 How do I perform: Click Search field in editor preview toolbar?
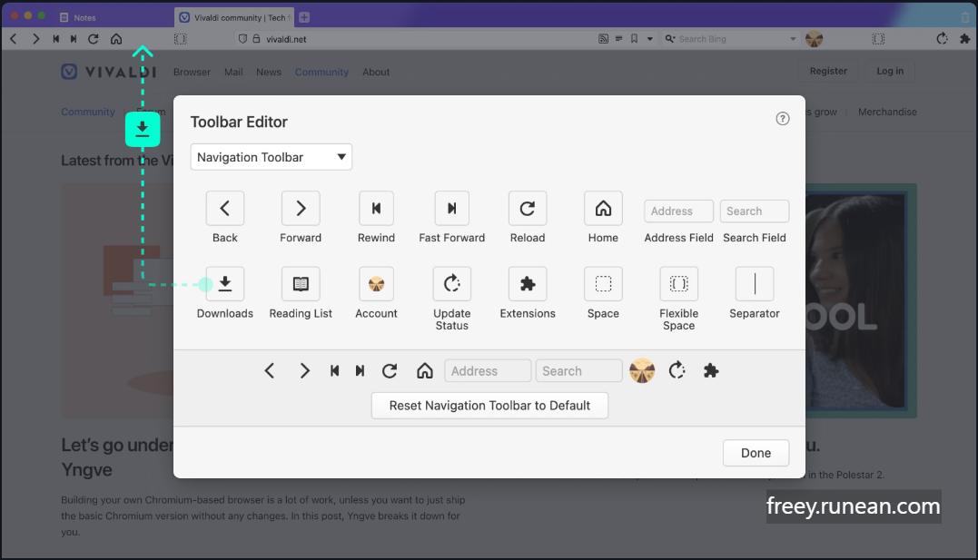coord(578,371)
